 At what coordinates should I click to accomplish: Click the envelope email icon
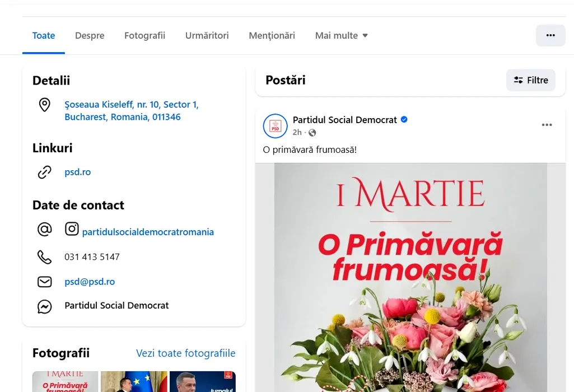pos(44,282)
